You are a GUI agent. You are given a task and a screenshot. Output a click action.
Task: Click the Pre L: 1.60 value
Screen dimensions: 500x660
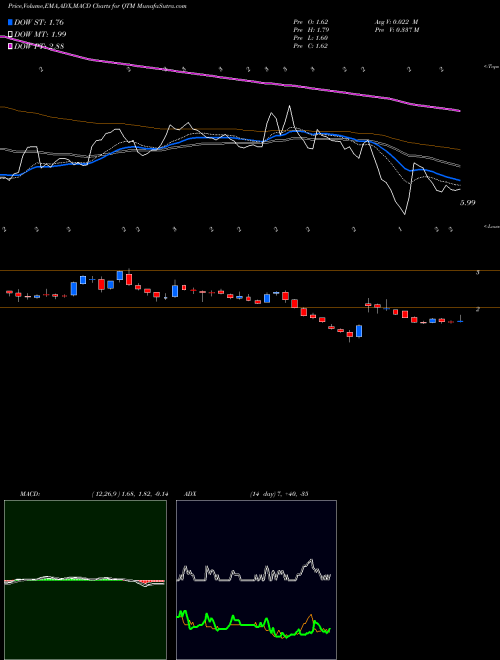tap(310, 38)
